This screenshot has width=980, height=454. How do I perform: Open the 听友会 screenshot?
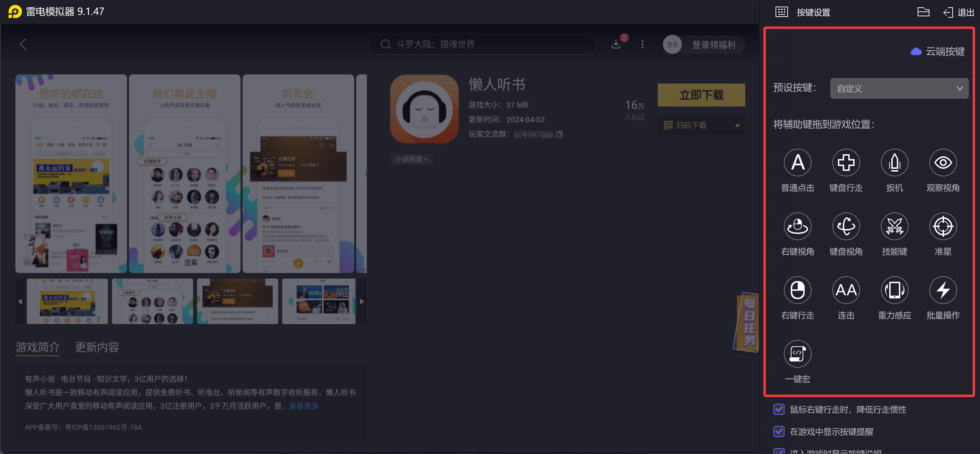coord(298,174)
